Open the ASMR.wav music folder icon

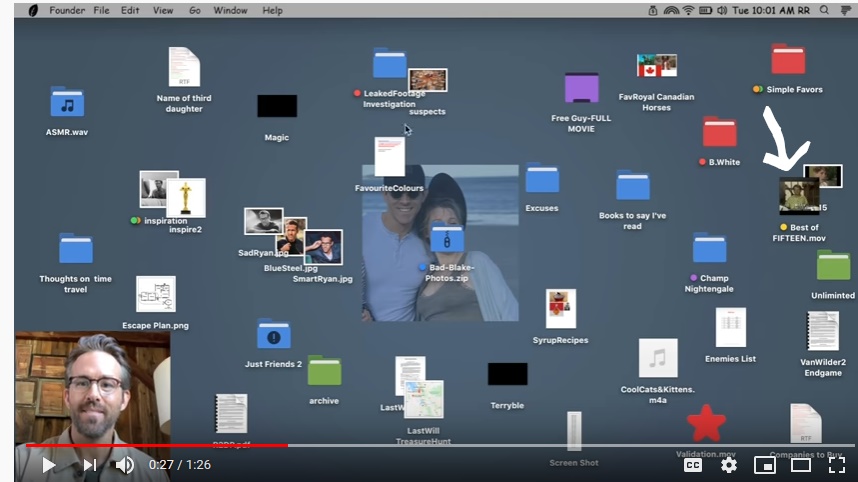pos(67,102)
